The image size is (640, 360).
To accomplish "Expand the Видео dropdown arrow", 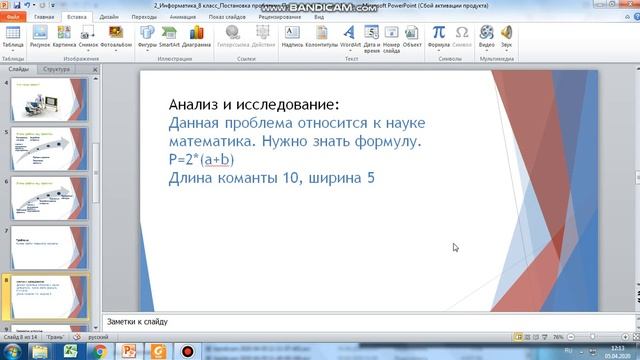I will pyautogui.click(x=487, y=51).
